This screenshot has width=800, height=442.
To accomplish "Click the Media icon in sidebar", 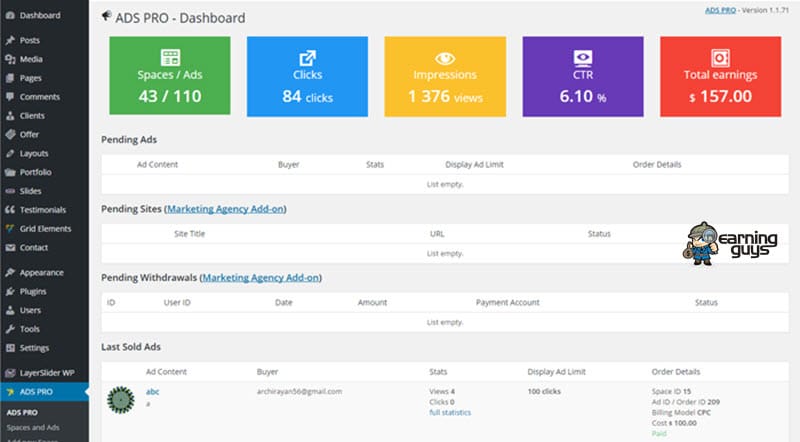I will click(x=10, y=59).
